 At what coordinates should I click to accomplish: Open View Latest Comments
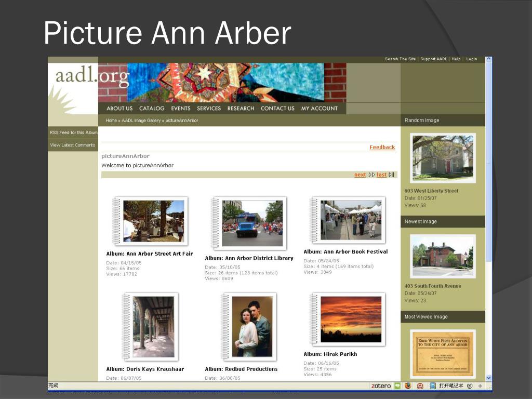coord(72,145)
